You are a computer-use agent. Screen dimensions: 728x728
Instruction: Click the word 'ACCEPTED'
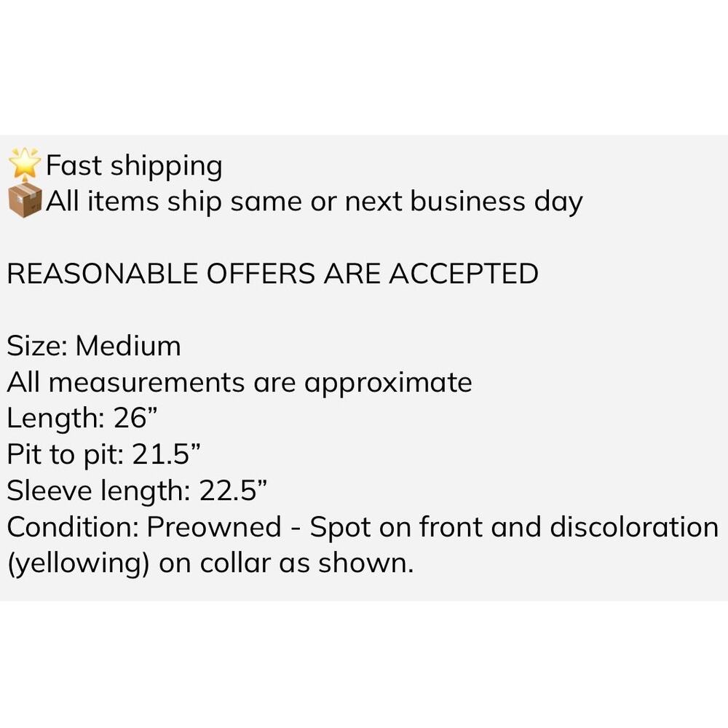pyautogui.click(x=463, y=273)
